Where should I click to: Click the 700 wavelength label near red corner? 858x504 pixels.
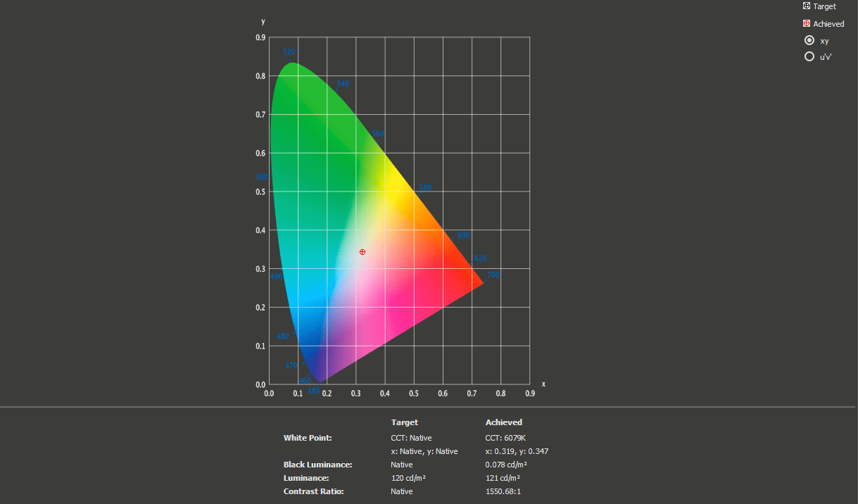click(493, 275)
